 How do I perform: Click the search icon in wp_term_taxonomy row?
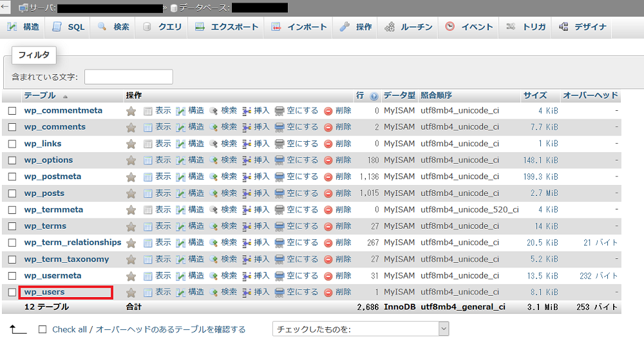[214, 259]
